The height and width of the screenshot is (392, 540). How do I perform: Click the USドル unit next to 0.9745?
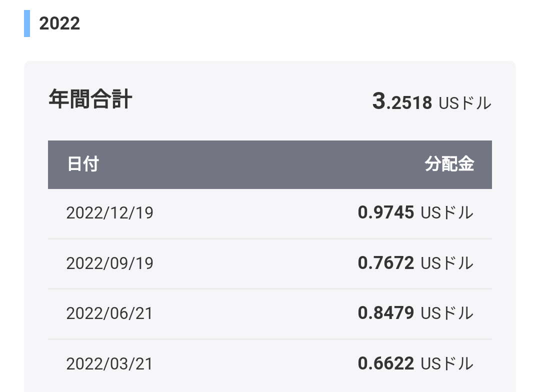pyautogui.click(x=447, y=213)
